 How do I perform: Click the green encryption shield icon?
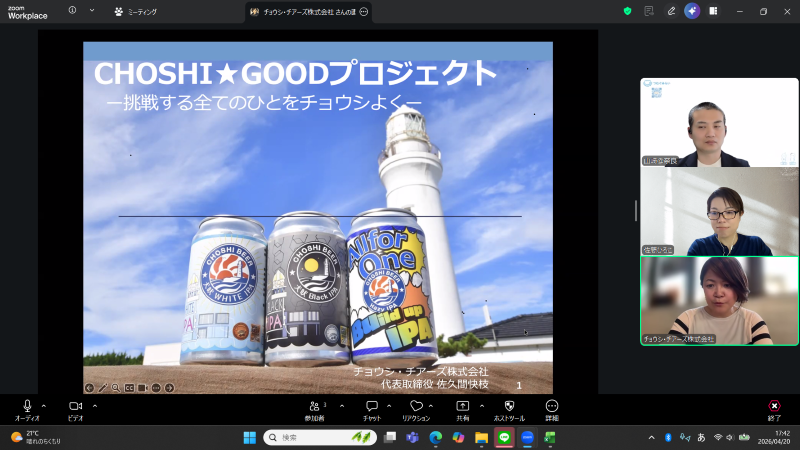[x=628, y=11]
